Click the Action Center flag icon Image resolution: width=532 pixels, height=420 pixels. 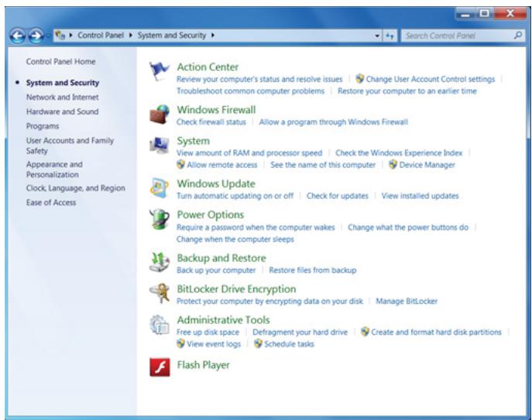point(159,71)
